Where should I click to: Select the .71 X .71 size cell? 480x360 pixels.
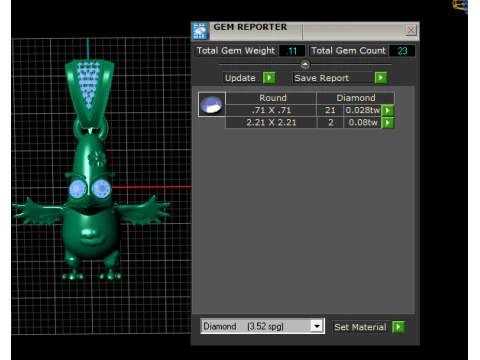click(271, 110)
